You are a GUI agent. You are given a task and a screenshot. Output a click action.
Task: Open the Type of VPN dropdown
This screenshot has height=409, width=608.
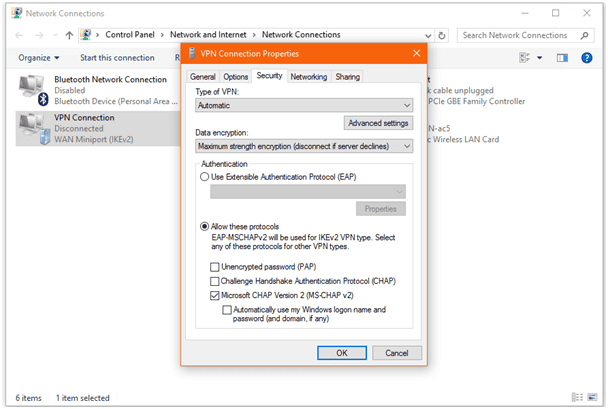click(x=304, y=105)
